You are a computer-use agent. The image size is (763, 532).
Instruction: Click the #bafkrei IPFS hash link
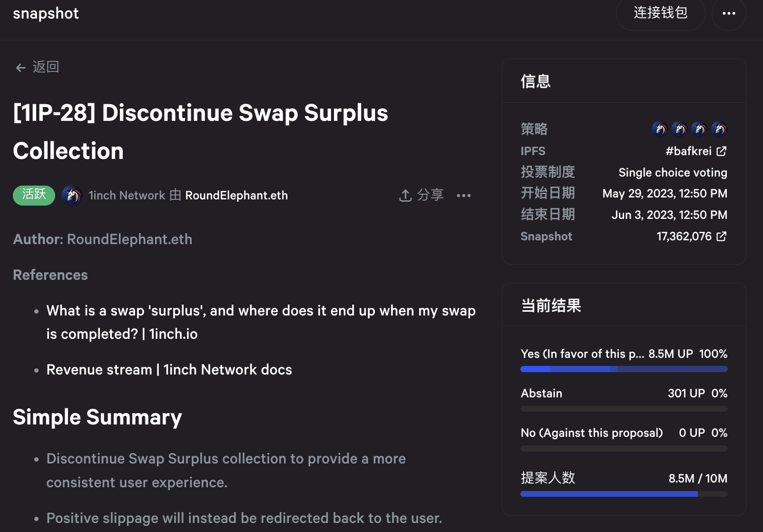(688, 151)
